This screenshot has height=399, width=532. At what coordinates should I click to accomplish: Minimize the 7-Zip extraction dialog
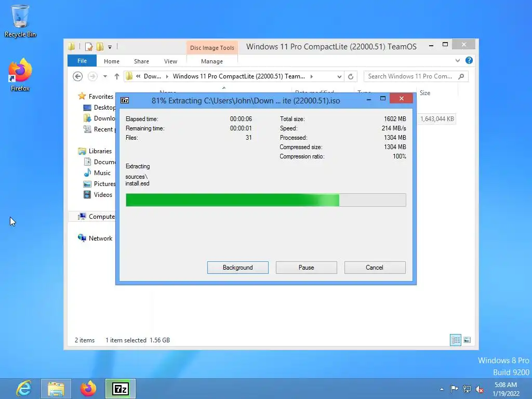pos(368,99)
